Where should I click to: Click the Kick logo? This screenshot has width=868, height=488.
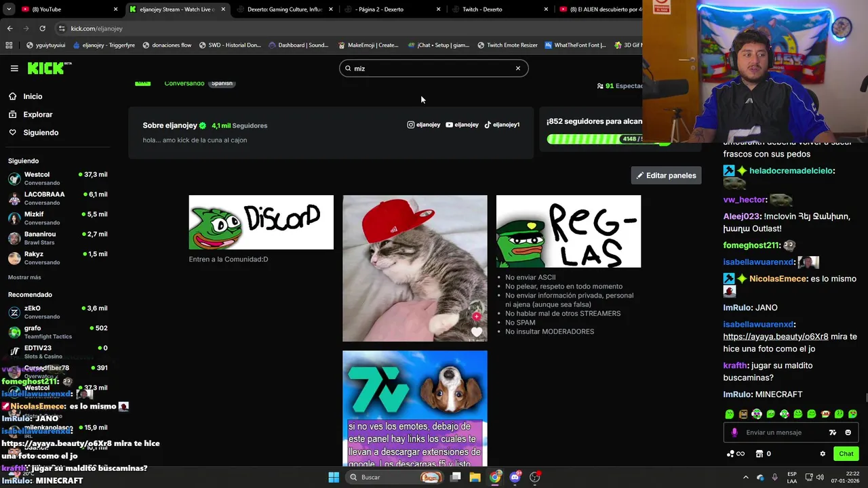click(49, 68)
